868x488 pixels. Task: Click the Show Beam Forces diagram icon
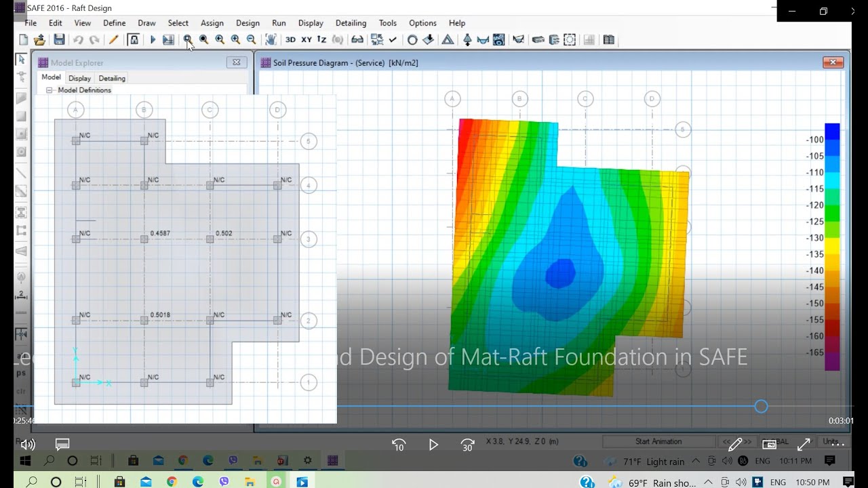pyautogui.click(x=483, y=40)
